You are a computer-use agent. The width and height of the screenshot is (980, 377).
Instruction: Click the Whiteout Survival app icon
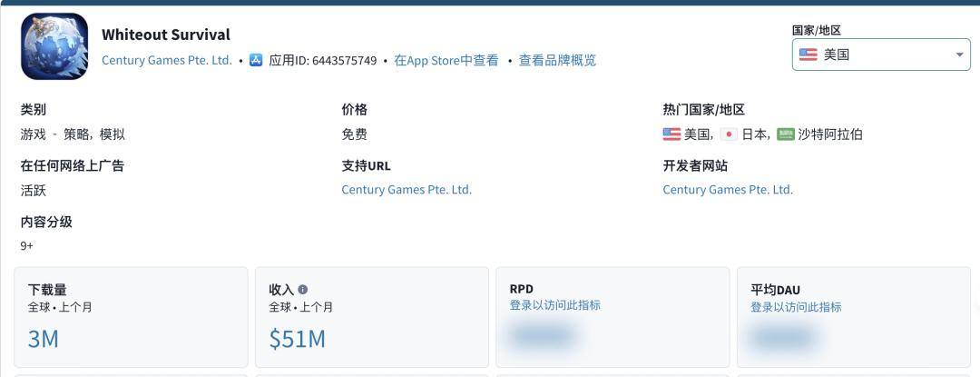pyautogui.click(x=54, y=46)
